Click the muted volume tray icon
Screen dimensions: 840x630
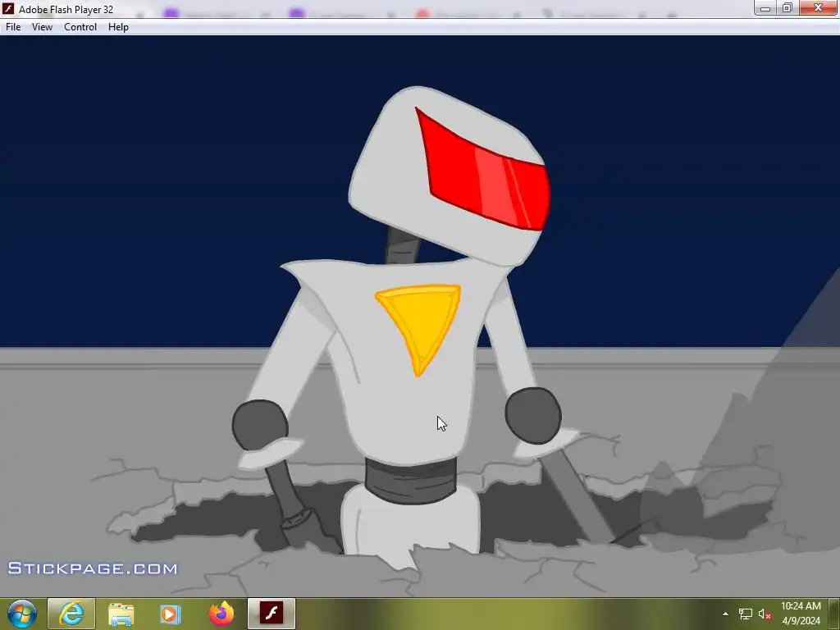pos(765,614)
